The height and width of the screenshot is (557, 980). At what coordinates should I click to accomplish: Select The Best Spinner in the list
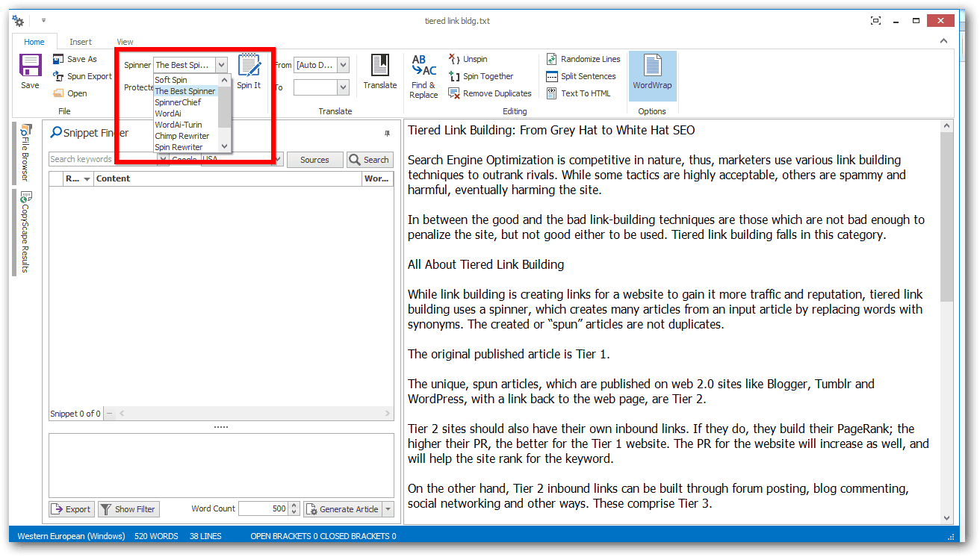(186, 91)
